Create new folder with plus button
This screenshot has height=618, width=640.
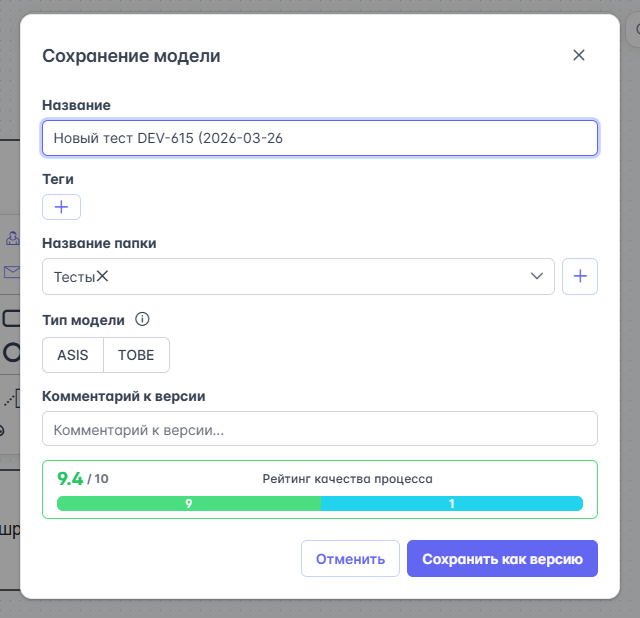click(580, 277)
